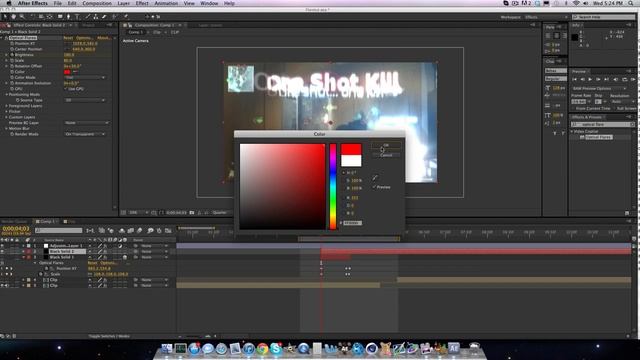Expand Custom Layers group
The width and height of the screenshot is (640, 360).
(x=7, y=117)
